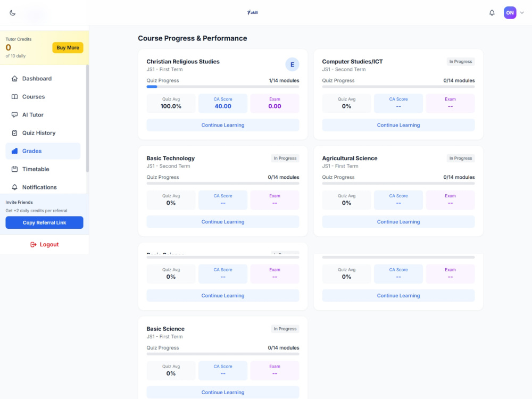Continue Learning the JS1 First Term Basic Science course
The image size is (532, 399).
click(x=222, y=392)
